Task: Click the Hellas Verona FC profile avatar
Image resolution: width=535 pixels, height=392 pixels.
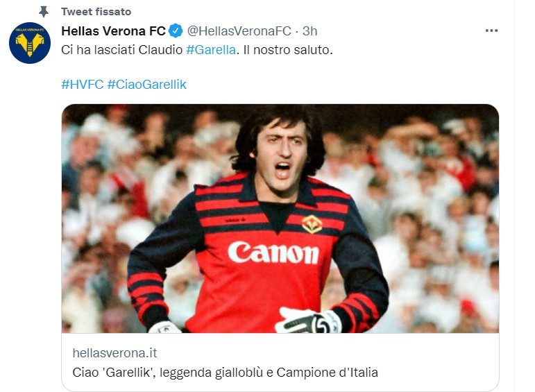Action: (x=30, y=43)
